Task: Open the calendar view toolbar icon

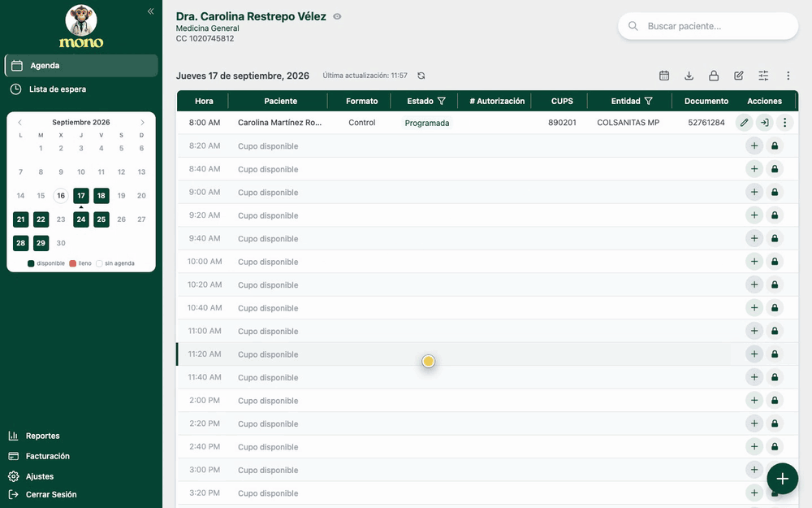Action: point(664,76)
